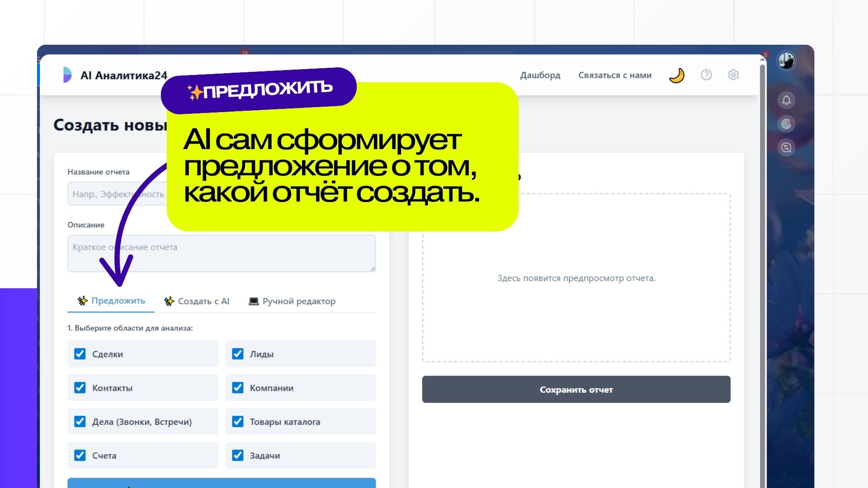Image resolution: width=868 pixels, height=488 pixels.
Task: Click the page vertical scrollbar
Action: tap(763, 271)
